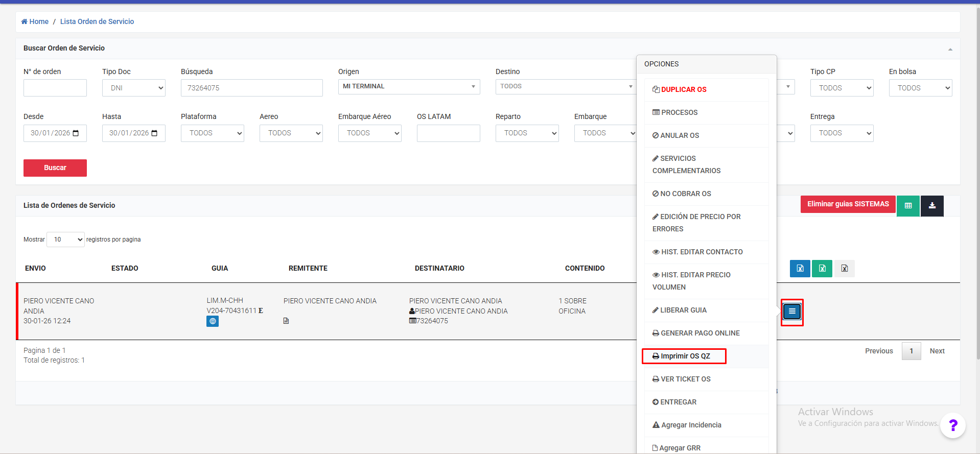The height and width of the screenshot is (454, 980).
Task: Choose DUPLICAR OS in the options menu
Action: (x=683, y=89)
